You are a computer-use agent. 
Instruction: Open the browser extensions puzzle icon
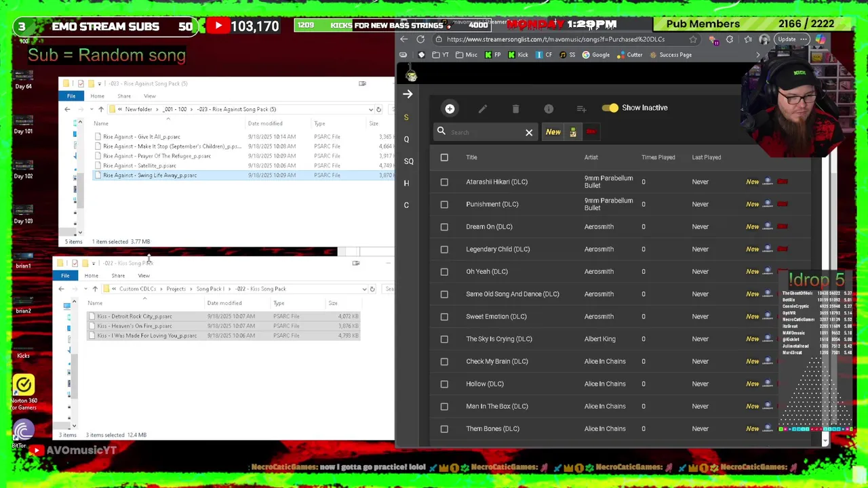pyautogui.click(x=730, y=39)
